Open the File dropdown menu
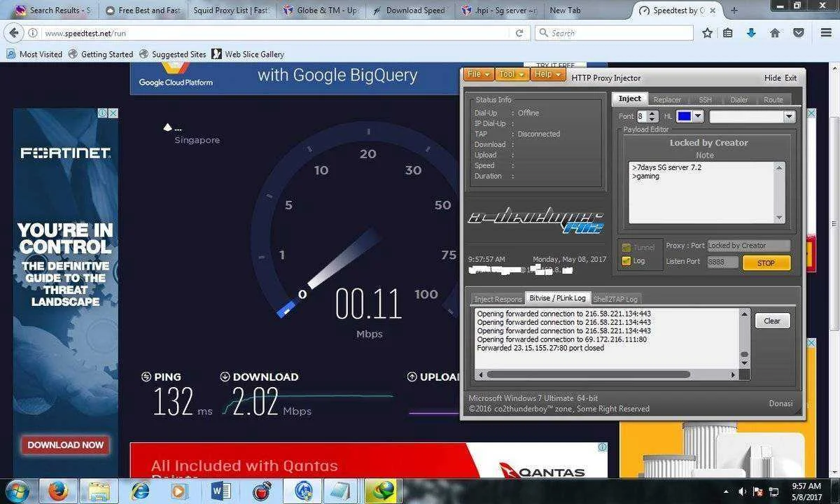The height and width of the screenshot is (504, 840). (479, 74)
